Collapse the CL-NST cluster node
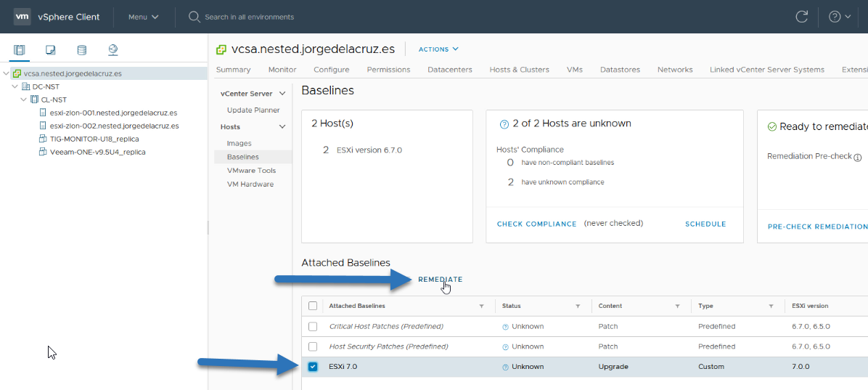The height and width of the screenshot is (390, 868). point(23,99)
